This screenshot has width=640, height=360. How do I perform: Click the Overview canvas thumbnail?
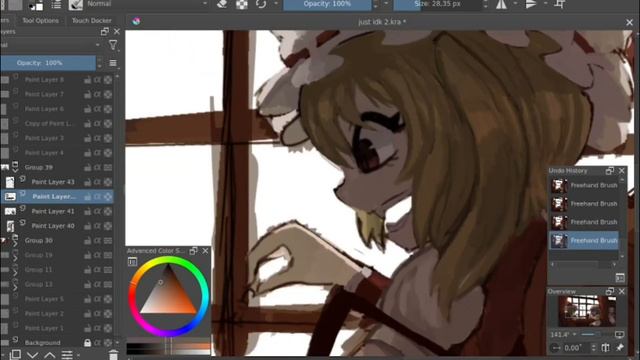[x=587, y=311]
